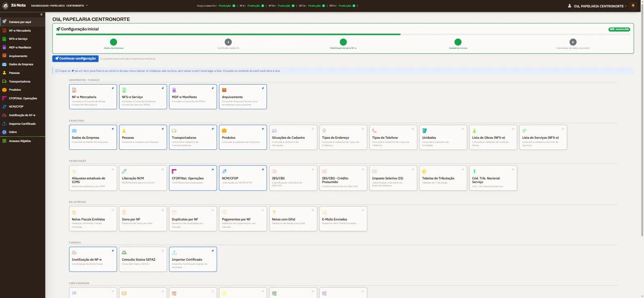Open the company selector dropdown 18448316045-PAPELARIA CENTRONORTE
This screenshot has width=644, height=298.
[59, 6]
